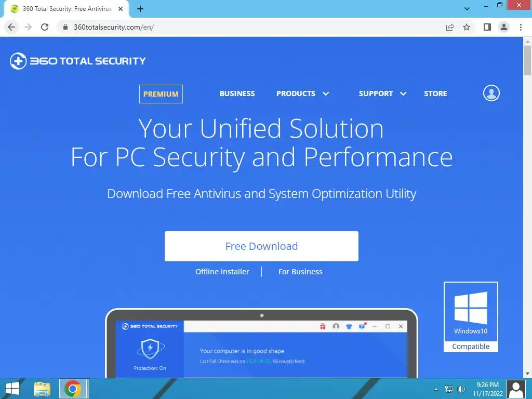This screenshot has height=399, width=532.
Task: Open the Windows Start menu
Action: click(x=12, y=389)
